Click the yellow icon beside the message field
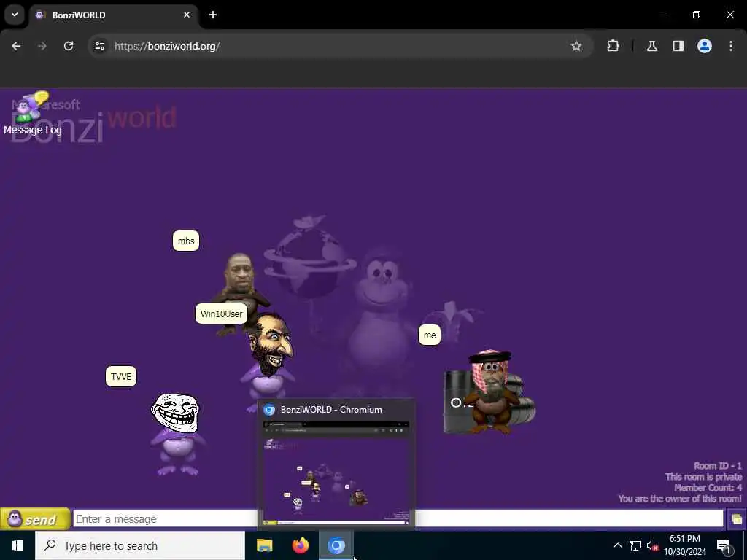 736,519
